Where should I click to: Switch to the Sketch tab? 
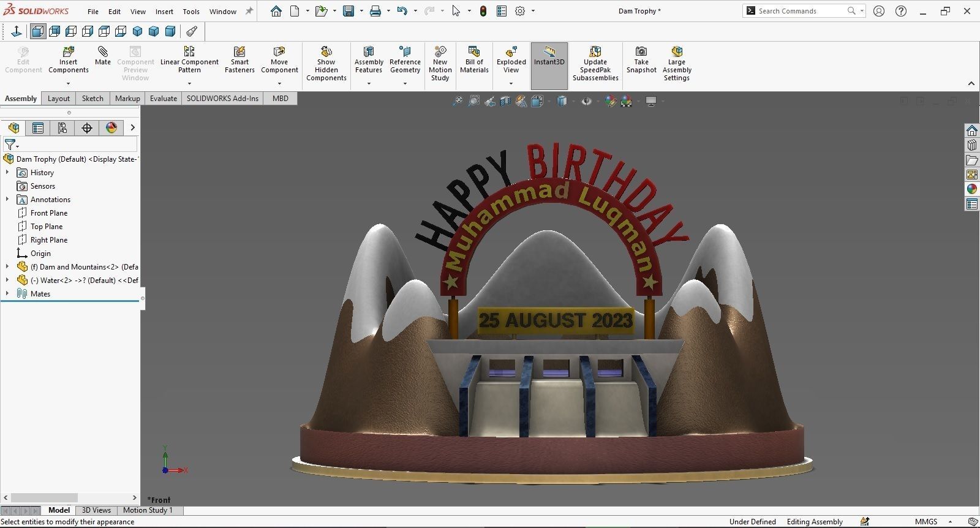point(92,99)
